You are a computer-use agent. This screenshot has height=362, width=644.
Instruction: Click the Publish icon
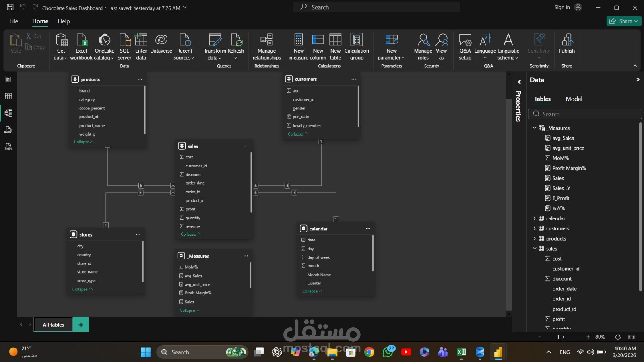point(567,40)
